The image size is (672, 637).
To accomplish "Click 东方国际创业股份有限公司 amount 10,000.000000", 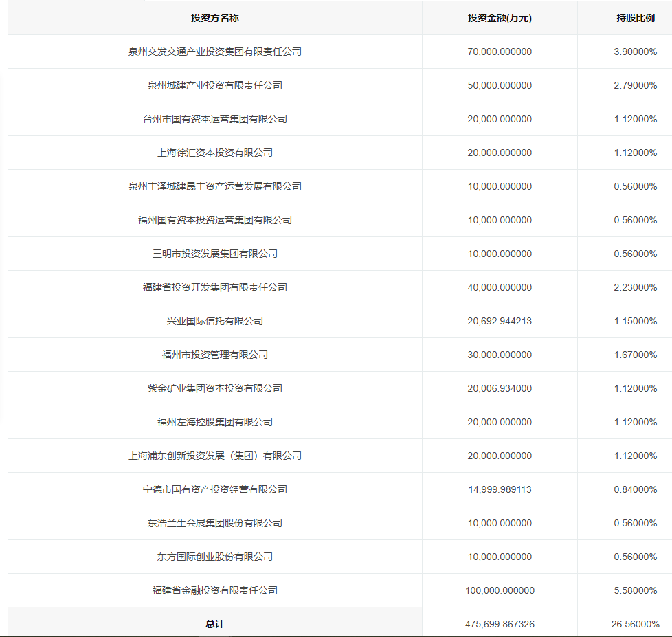I will 500,557.
